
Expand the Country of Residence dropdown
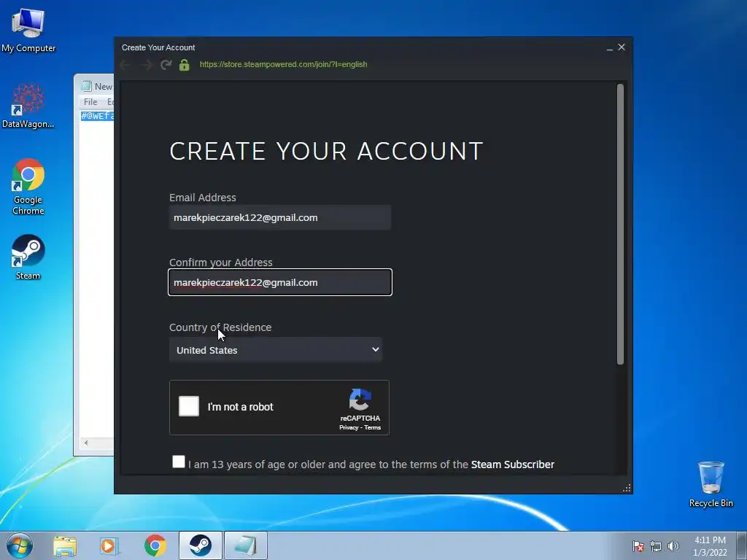275,350
